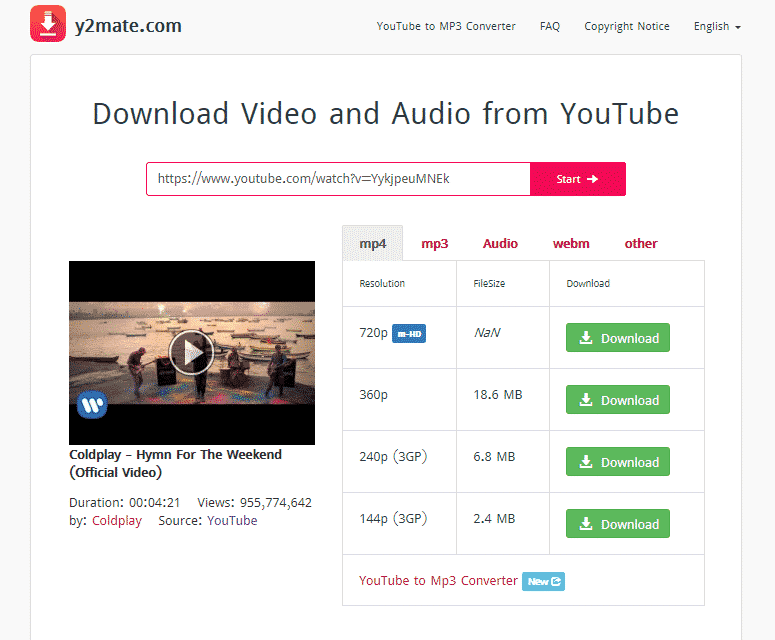Switch to the mp3 tab
This screenshot has height=640, width=775.
click(434, 243)
